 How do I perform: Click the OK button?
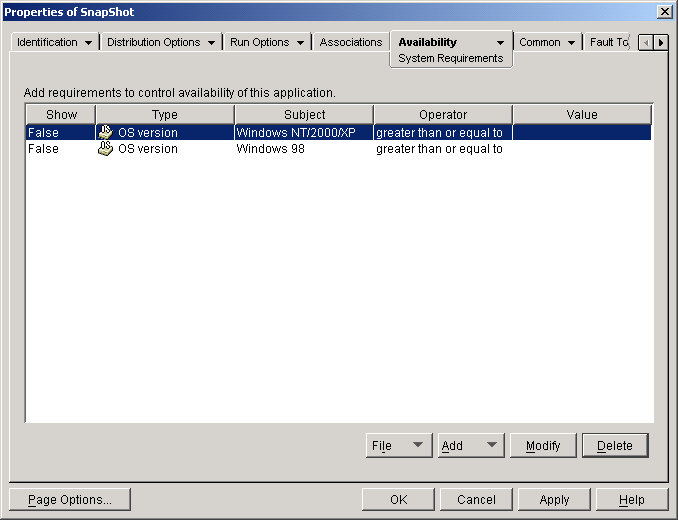[398, 499]
